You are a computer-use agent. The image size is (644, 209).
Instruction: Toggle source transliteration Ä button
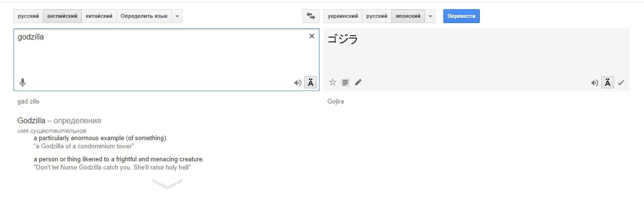[x=310, y=83]
